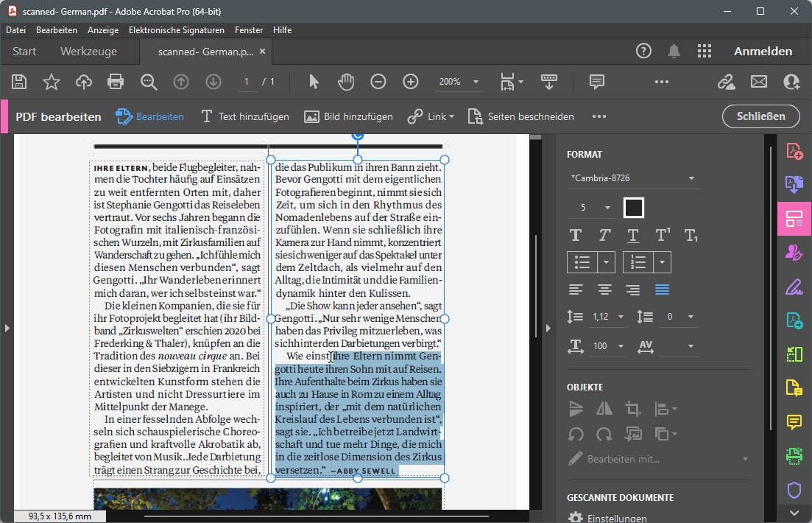Justify the selected text
The width and height of the screenshot is (812, 523).
(661, 290)
